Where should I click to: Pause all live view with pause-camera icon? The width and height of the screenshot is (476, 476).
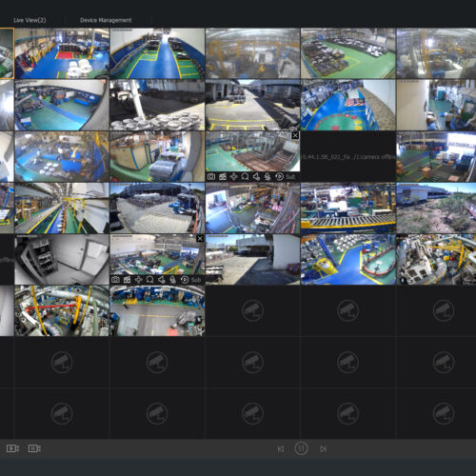(x=34, y=448)
